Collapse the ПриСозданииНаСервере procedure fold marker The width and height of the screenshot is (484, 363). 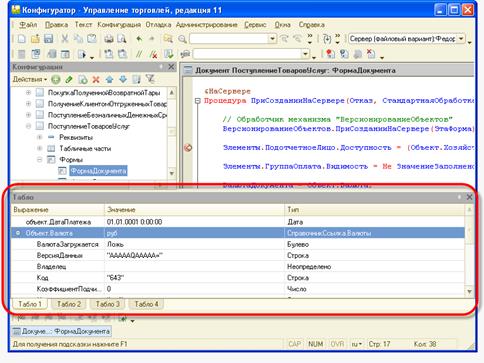[x=197, y=101]
